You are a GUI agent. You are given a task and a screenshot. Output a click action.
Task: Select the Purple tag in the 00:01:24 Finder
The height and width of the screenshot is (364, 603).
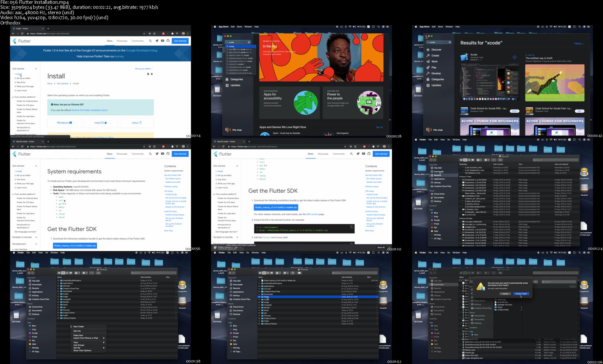(x=435, y=220)
